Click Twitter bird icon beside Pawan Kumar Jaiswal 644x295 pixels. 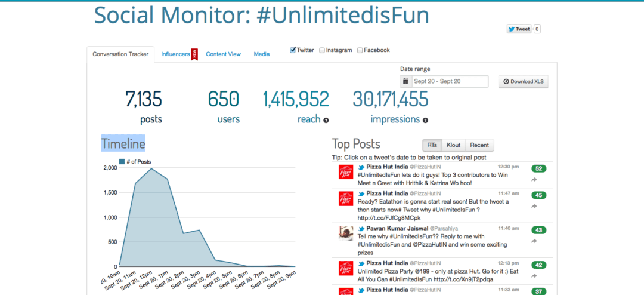[x=361, y=228]
